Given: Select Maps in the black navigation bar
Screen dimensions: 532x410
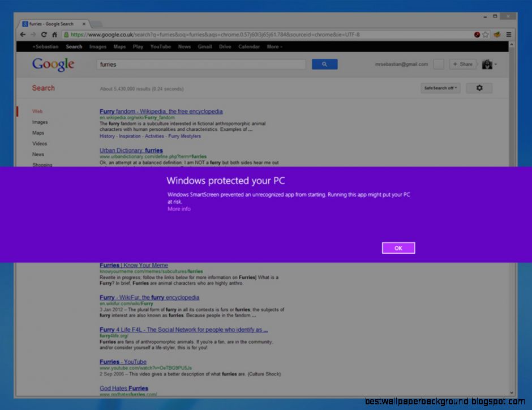Looking at the screenshot, I should (119, 46).
